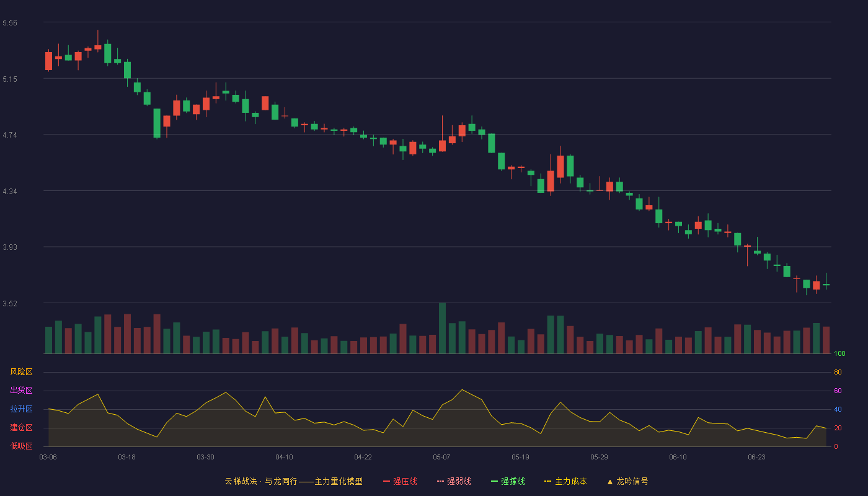Click the green 100 indicator scale value
This screenshot has height=496, width=868.
(x=839, y=353)
